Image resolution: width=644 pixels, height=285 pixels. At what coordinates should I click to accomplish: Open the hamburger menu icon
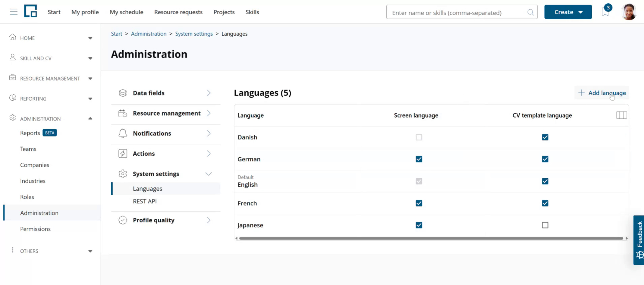(14, 12)
